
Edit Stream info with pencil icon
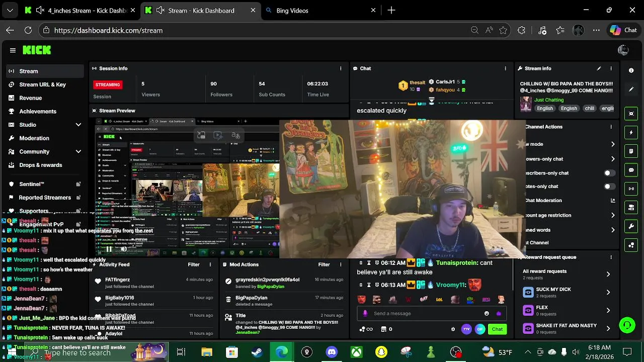coord(599,68)
